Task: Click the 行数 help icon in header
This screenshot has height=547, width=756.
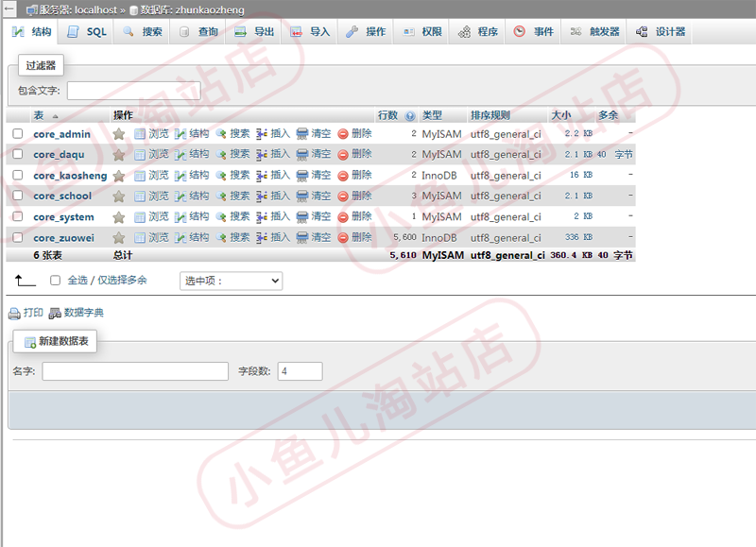Action: pyautogui.click(x=410, y=115)
